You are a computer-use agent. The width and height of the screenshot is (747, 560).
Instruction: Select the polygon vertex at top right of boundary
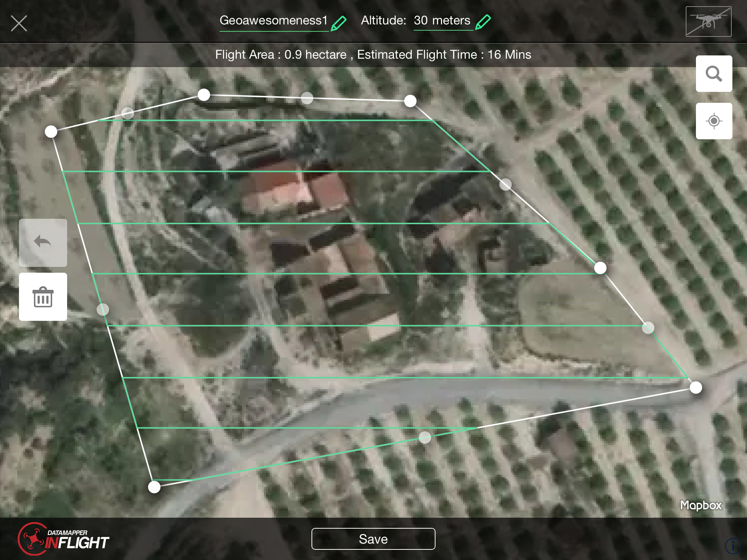click(410, 101)
